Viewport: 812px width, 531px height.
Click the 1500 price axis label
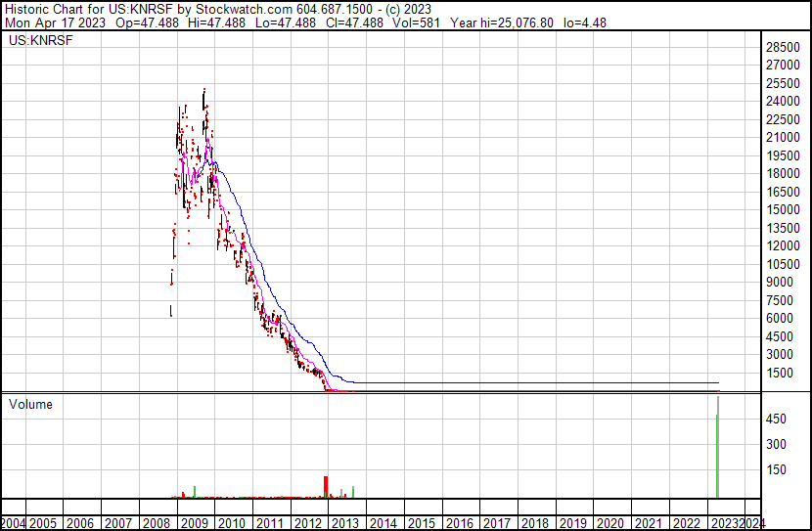pos(781,373)
